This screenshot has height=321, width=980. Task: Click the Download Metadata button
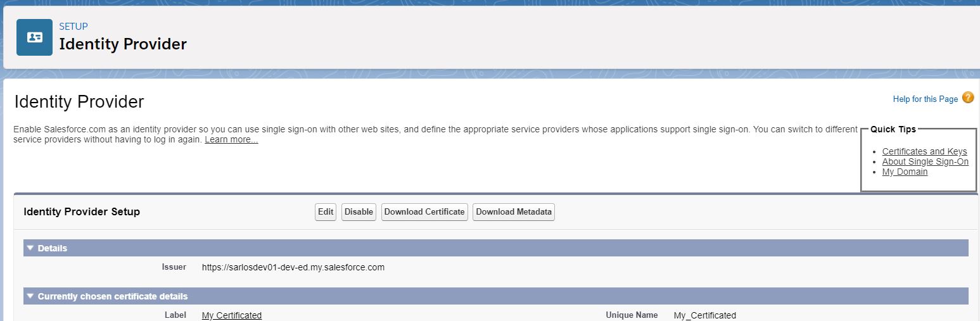coord(514,212)
